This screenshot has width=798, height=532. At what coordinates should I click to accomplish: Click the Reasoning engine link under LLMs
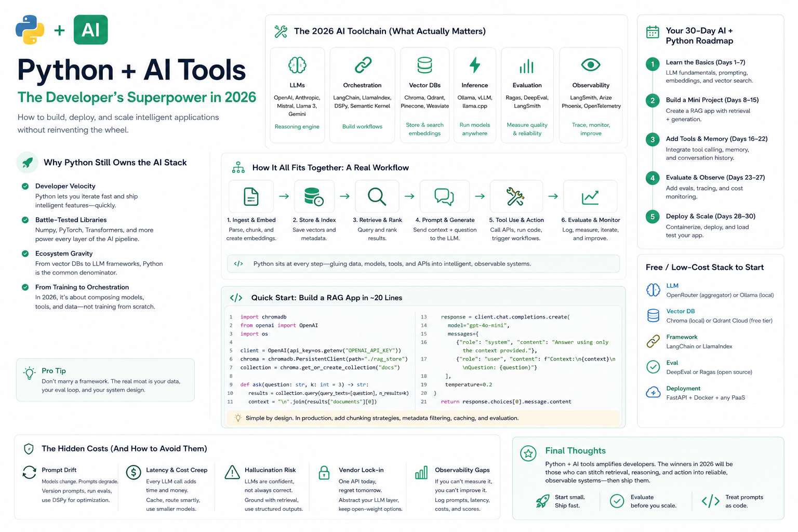[297, 127]
